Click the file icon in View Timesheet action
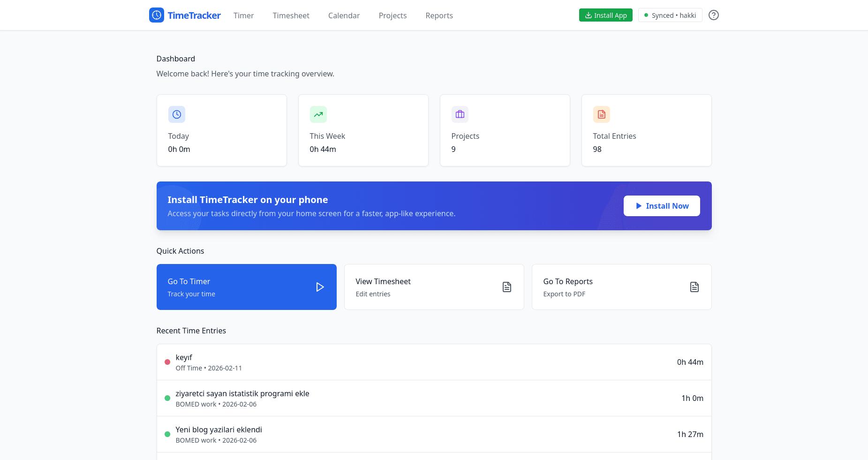Viewport: 868px width, 460px height. click(x=506, y=287)
